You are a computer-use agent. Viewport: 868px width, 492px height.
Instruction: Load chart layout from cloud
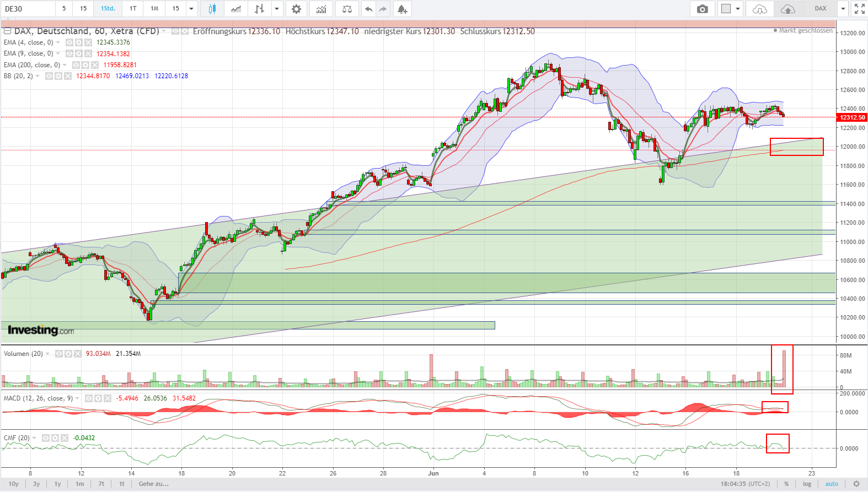pyautogui.click(x=760, y=9)
